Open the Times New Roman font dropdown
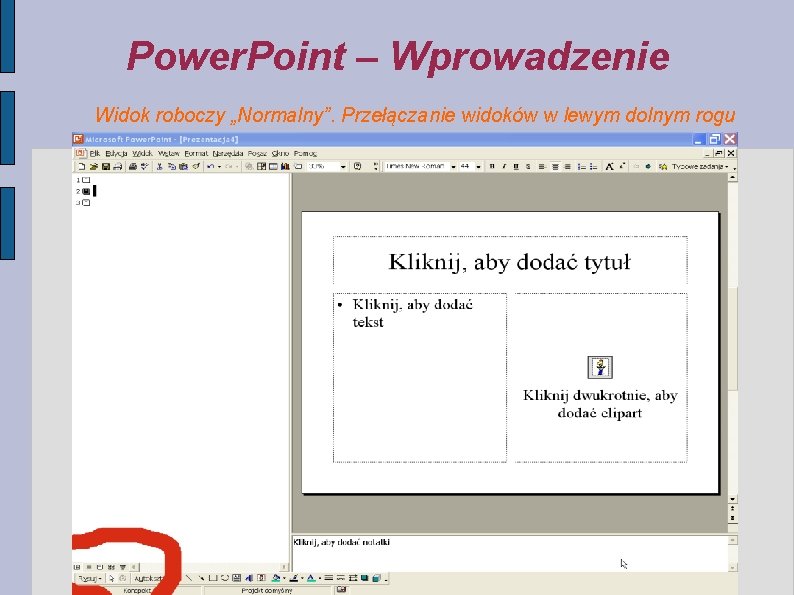The height and width of the screenshot is (595, 794). 453,167
